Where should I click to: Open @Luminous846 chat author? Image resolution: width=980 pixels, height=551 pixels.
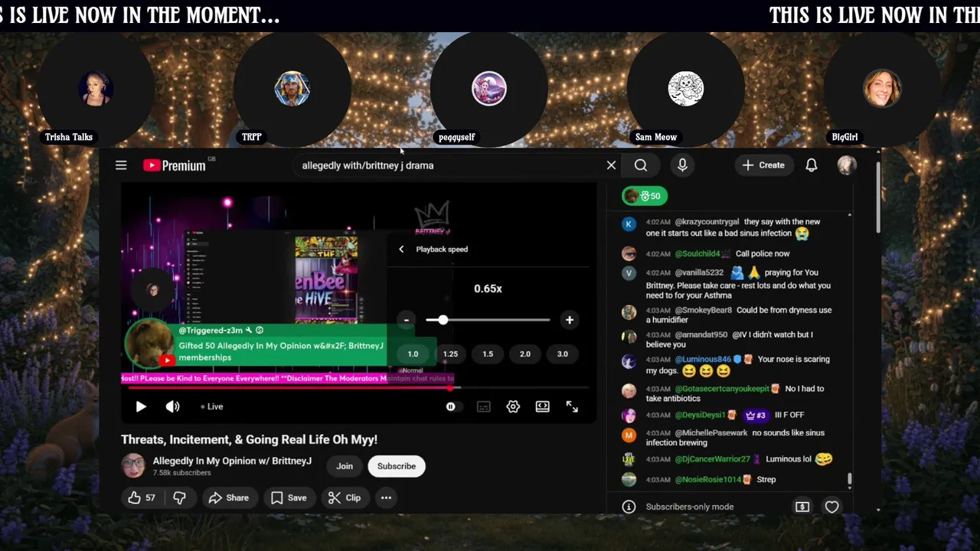click(x=703, y=359)
